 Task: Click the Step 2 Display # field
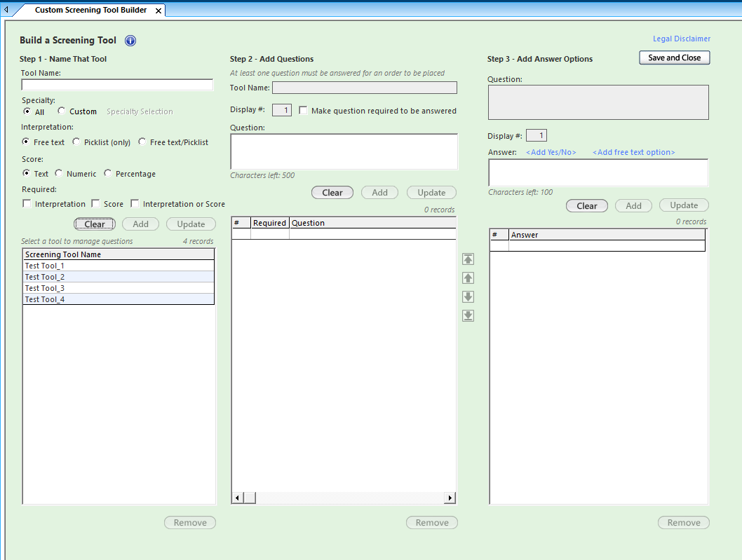click(x=282, y=110)
